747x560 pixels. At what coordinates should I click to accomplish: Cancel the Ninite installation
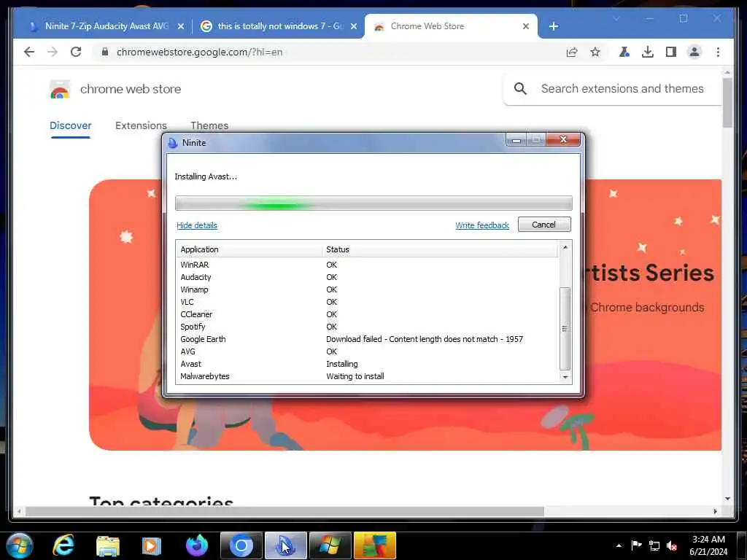[x=544, y=225]
